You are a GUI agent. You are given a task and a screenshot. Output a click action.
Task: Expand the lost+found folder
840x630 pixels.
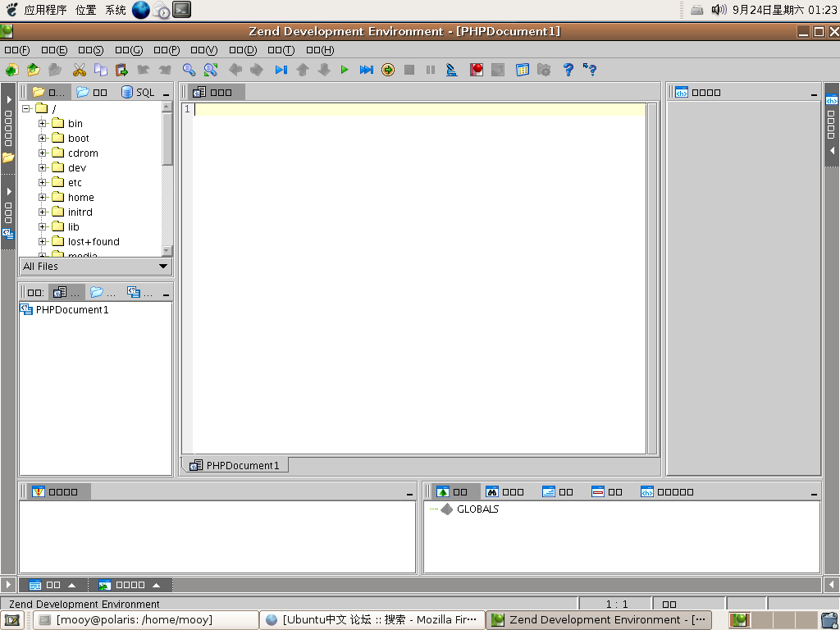pyautogui.click(x=43, y=241)
